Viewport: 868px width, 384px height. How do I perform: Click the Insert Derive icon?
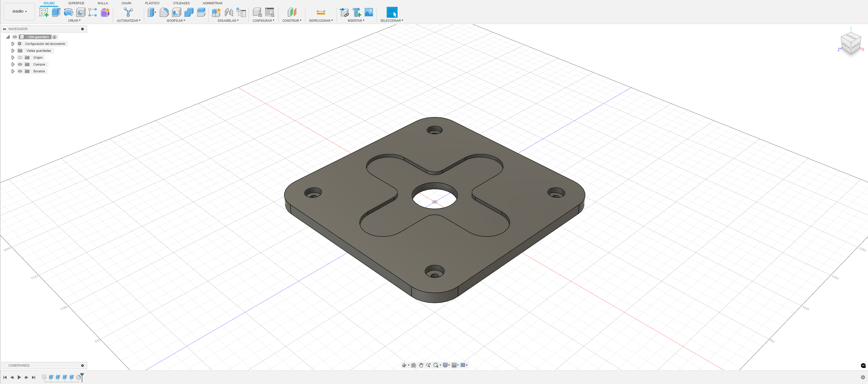344,13
